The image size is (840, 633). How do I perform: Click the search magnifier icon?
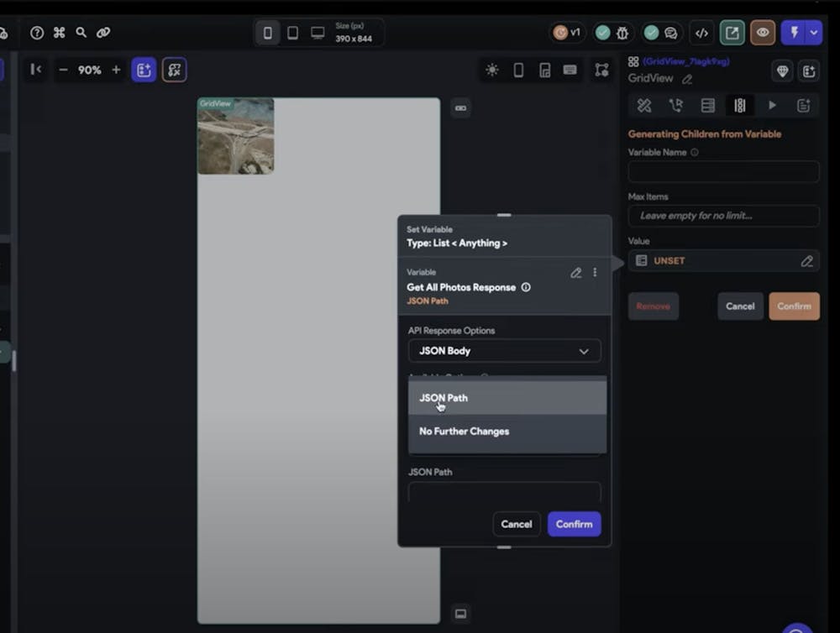(x=81, y=33)
